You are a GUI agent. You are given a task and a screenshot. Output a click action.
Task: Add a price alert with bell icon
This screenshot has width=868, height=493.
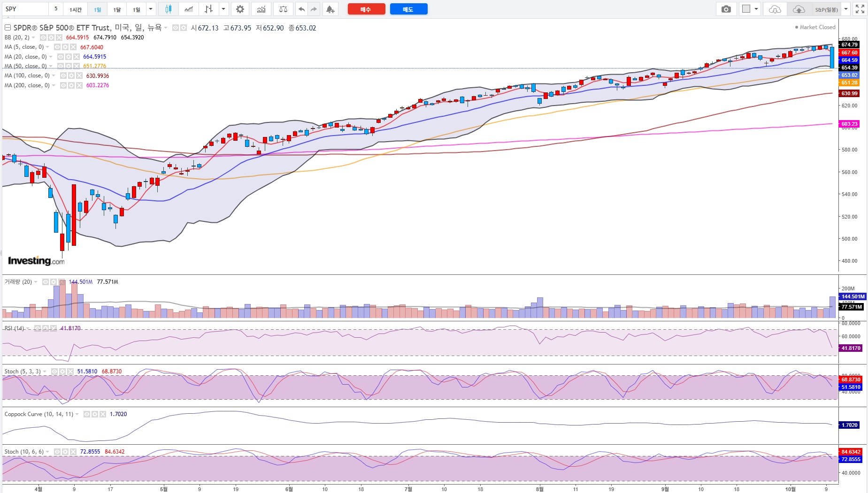[330, 9]
